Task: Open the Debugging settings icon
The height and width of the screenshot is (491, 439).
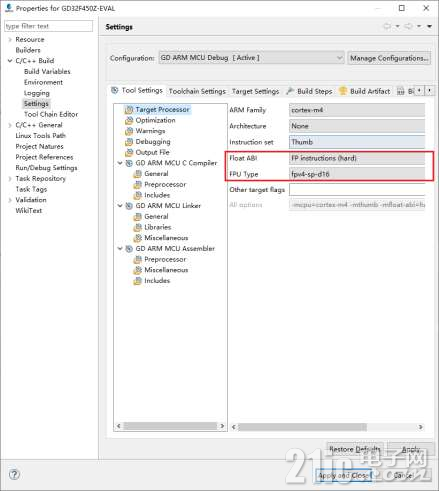Action: (x=129, y=142)
